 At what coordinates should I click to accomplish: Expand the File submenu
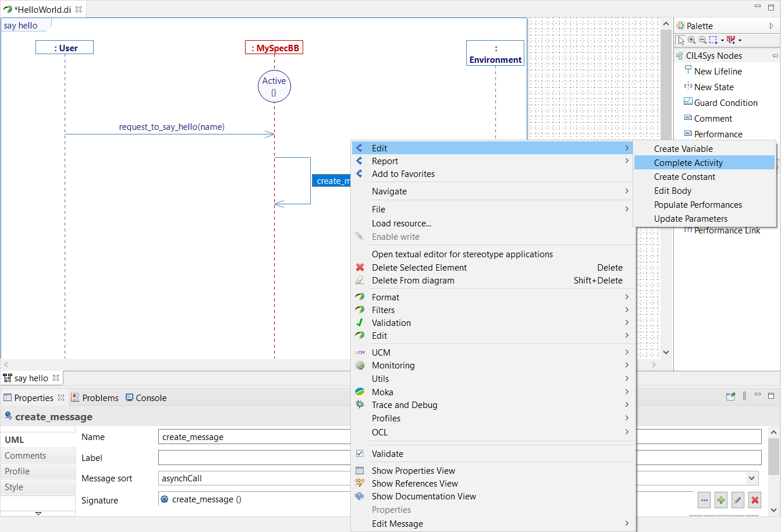[493, 209]
